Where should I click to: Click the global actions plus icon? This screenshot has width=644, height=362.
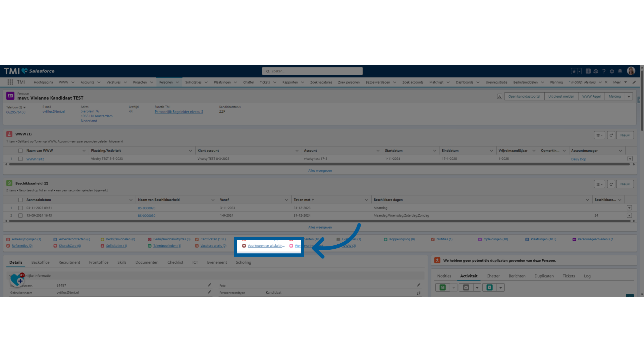588,71
